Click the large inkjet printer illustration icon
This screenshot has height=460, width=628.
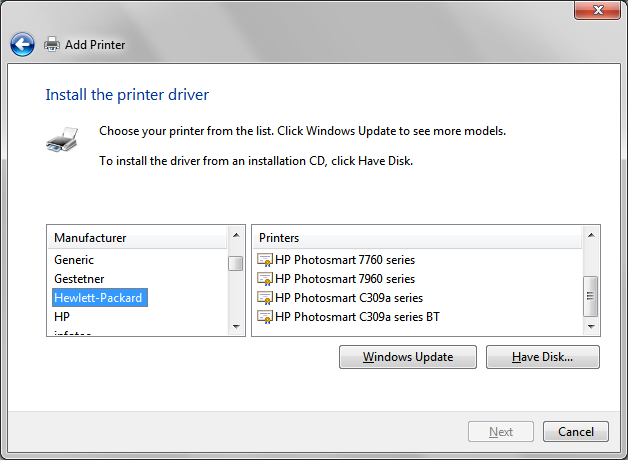coord(62,139)
